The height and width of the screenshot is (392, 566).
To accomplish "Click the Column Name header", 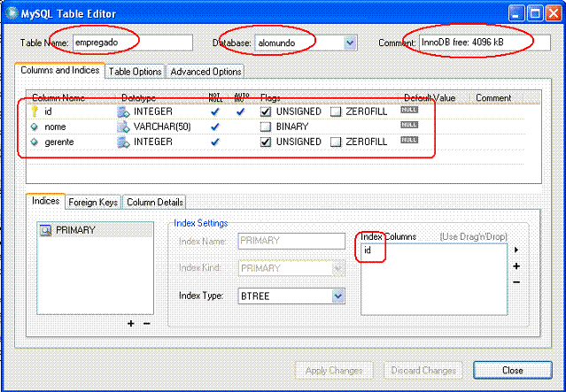I will click(x=58, y=98).
